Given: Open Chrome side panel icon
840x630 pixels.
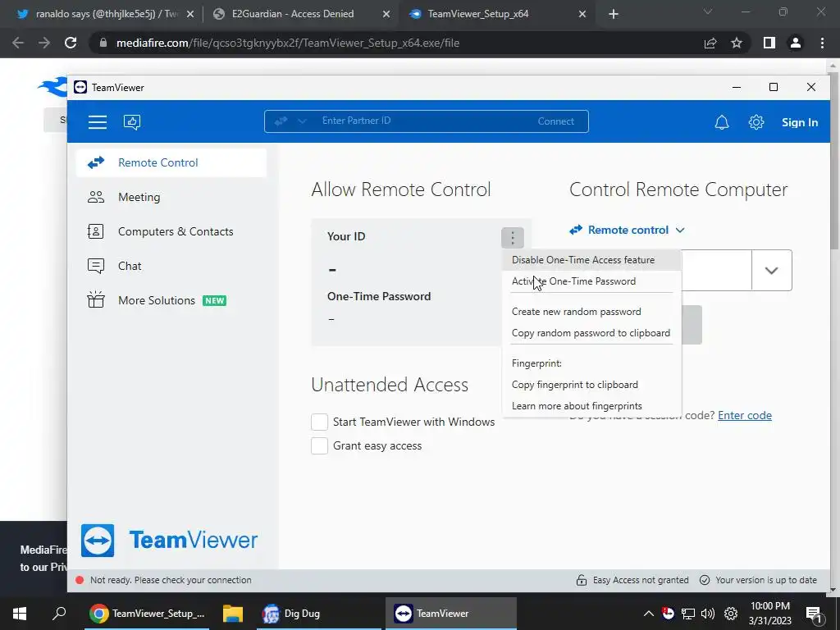Looking at the screenshot, I should click(x=769, y=43).
